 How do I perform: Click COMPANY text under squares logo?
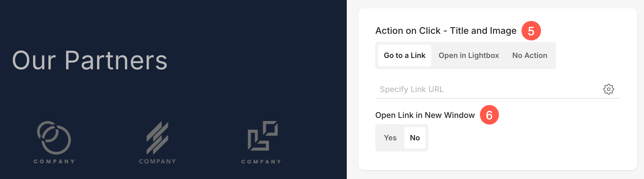click(x=261, y=162)
